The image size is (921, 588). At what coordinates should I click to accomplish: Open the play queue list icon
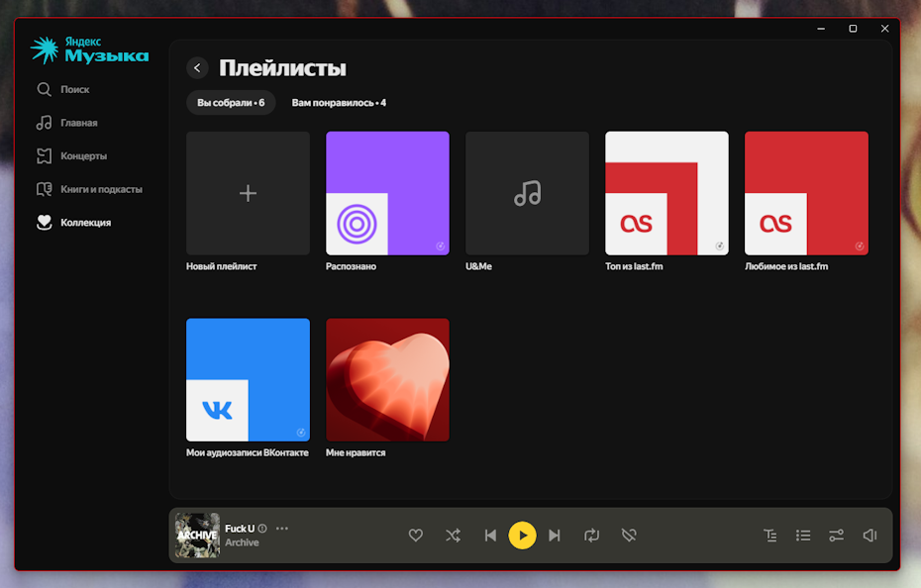pyautogui.click(x=803, y=536)
